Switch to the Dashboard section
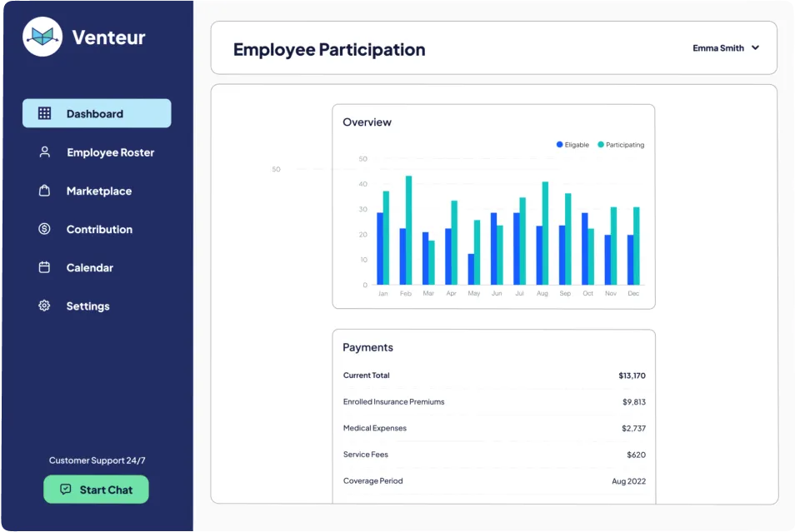 tap(96, 113)
